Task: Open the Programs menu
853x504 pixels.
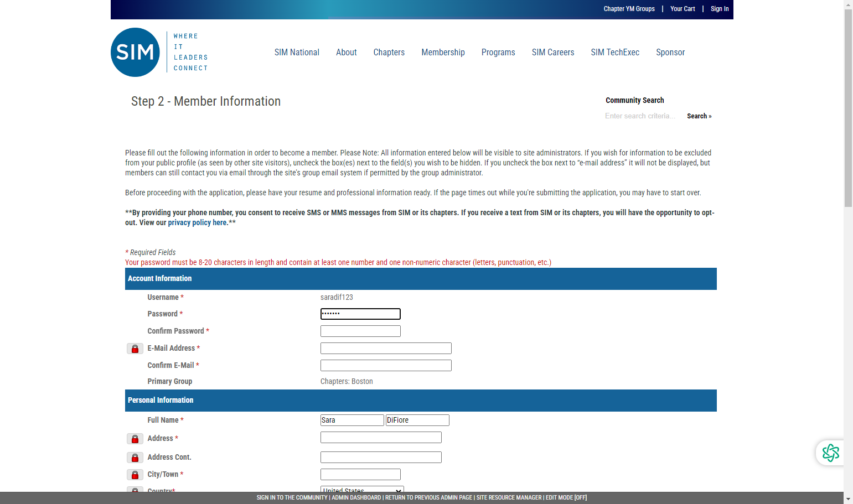Action: click(498, 53)
